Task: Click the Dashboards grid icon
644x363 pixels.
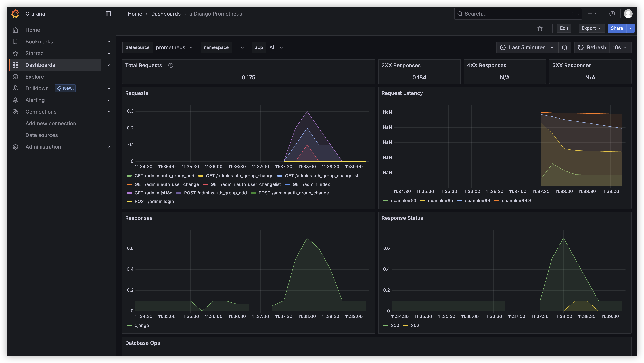Action: click(x=15, y=65)
